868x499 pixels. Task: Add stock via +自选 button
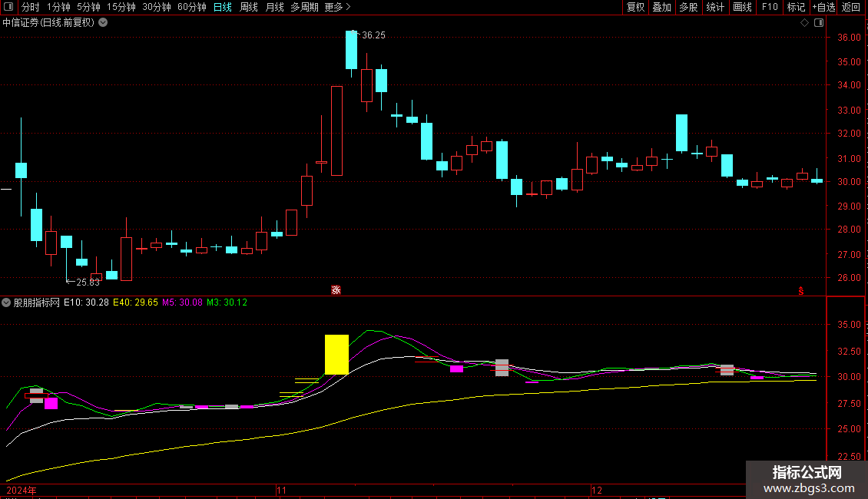coord(823,7)
